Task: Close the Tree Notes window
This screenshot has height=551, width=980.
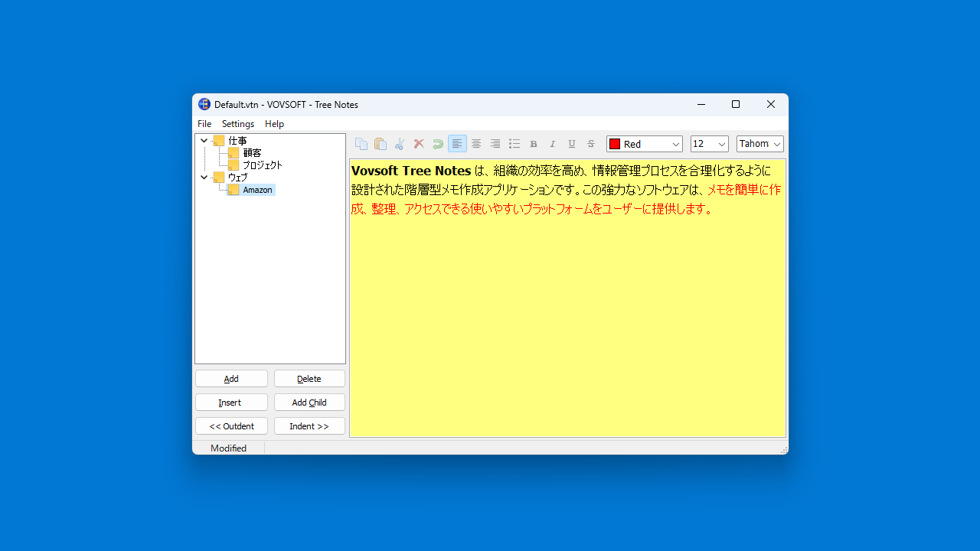Action: [771, 104]
